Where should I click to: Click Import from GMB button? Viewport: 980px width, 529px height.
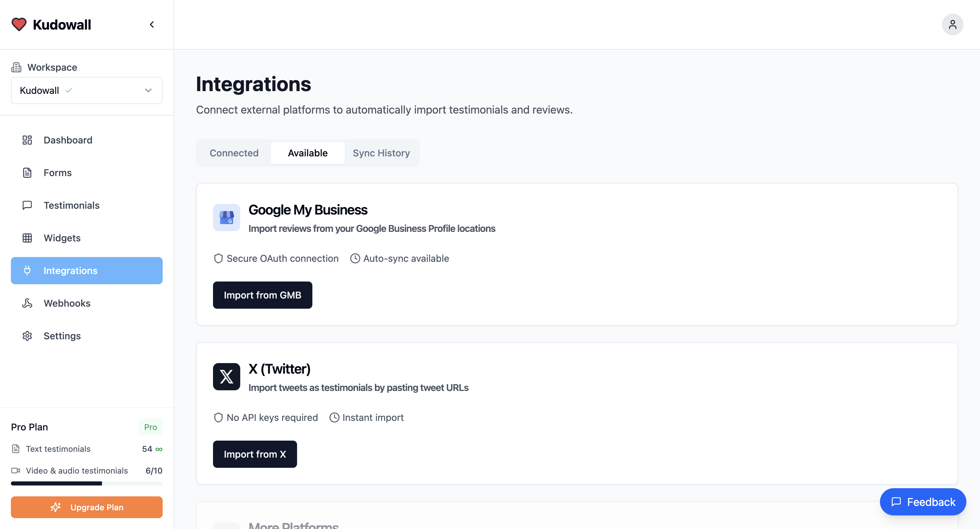click(x=262, y=295)
